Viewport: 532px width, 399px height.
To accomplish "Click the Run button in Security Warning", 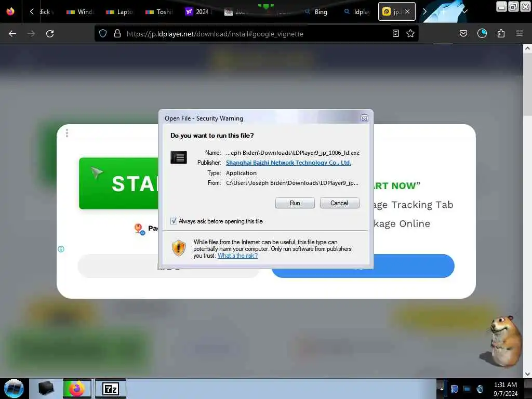I will pyautogui.click(x=295, y=203).
